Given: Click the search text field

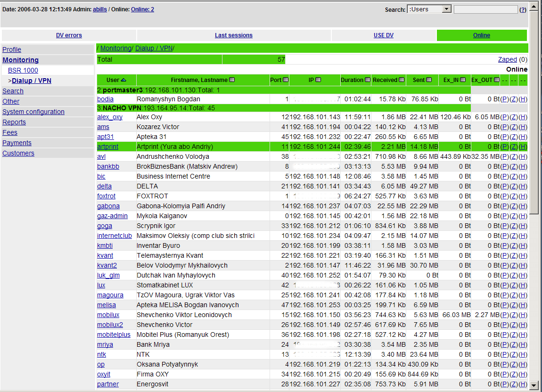Looking at the screenshot, I should click(x=485, y=10).
